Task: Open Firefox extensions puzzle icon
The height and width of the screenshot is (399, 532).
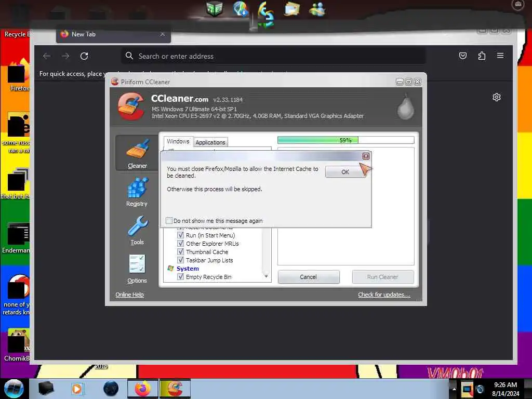Action: pyautogui.click(x=482, y=56)
